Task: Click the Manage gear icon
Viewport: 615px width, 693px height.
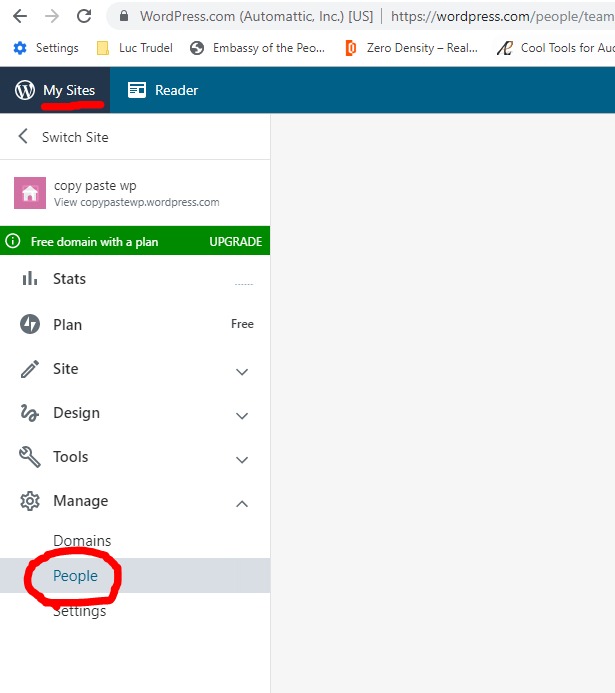Action: 30,501
